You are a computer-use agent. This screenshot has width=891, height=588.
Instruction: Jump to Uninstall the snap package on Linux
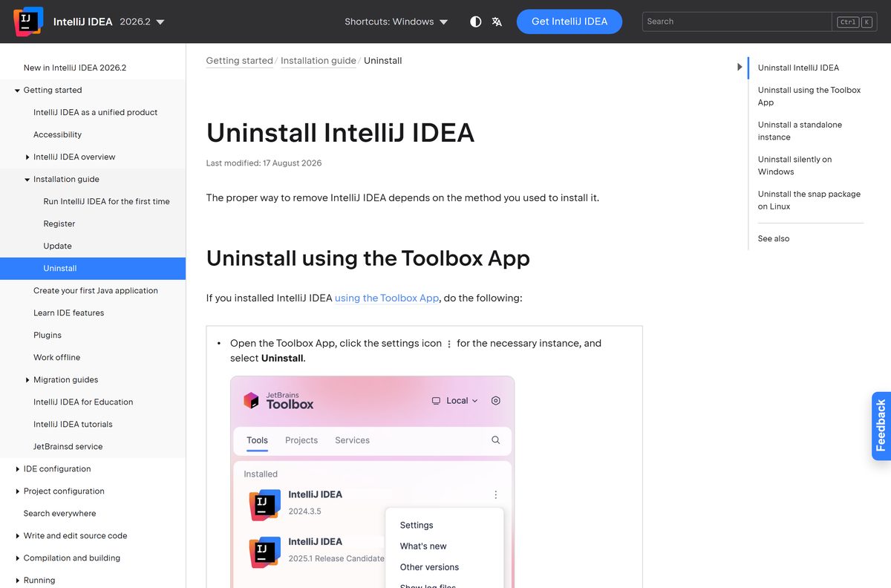(809, 200)
